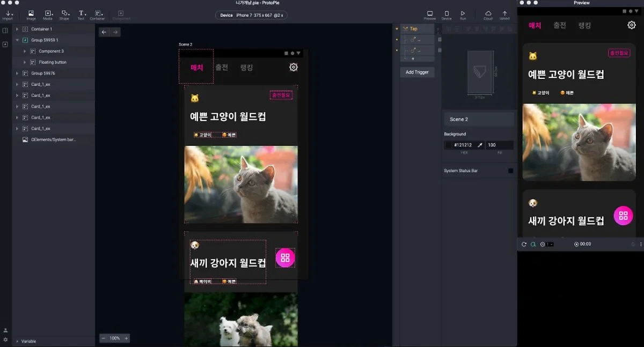This screenshot has width=644, height=347.
Task: Reload the Preview with the refresh icon
Action: (524, 244)
